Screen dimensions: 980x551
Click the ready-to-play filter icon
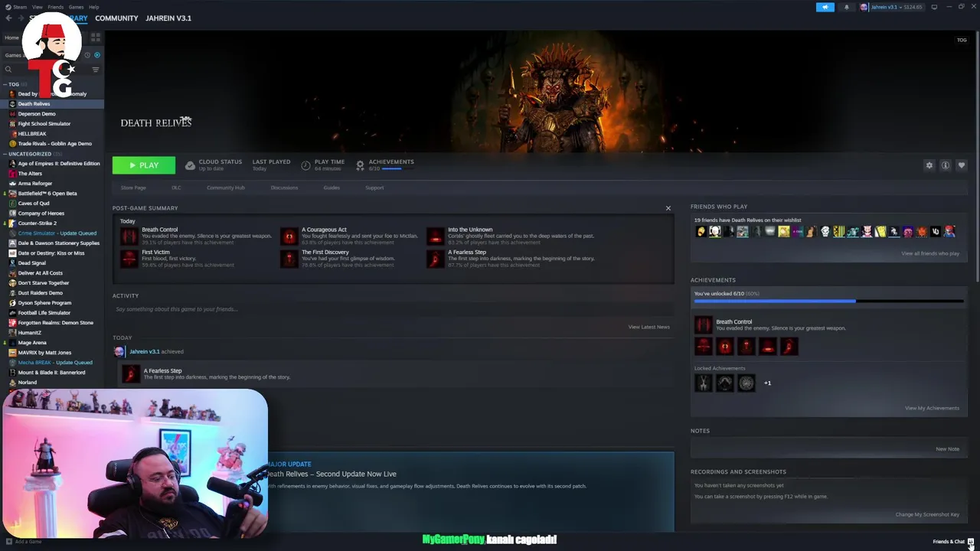click(97, 55)
